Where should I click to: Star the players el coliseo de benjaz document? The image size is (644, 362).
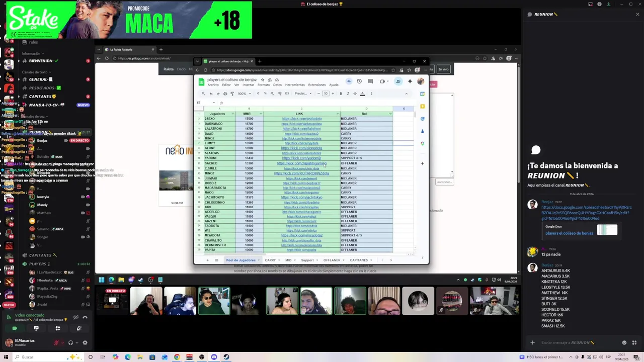[x=262, y=80]
